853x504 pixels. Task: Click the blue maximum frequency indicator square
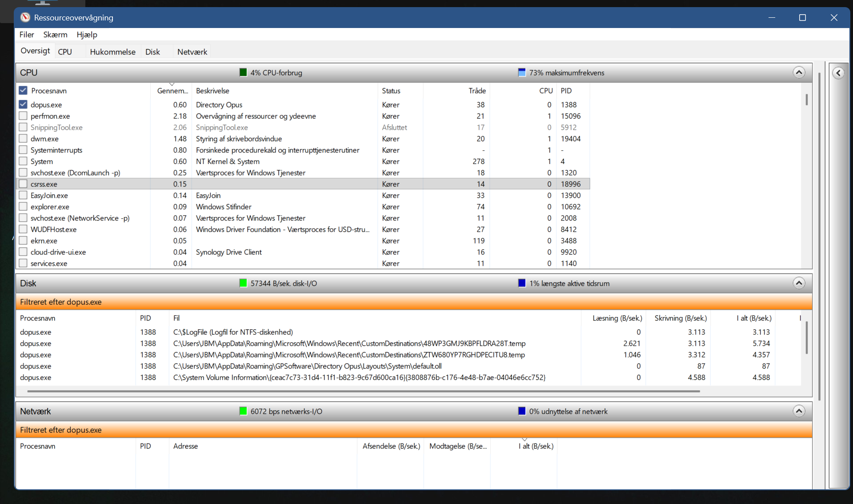522,72
